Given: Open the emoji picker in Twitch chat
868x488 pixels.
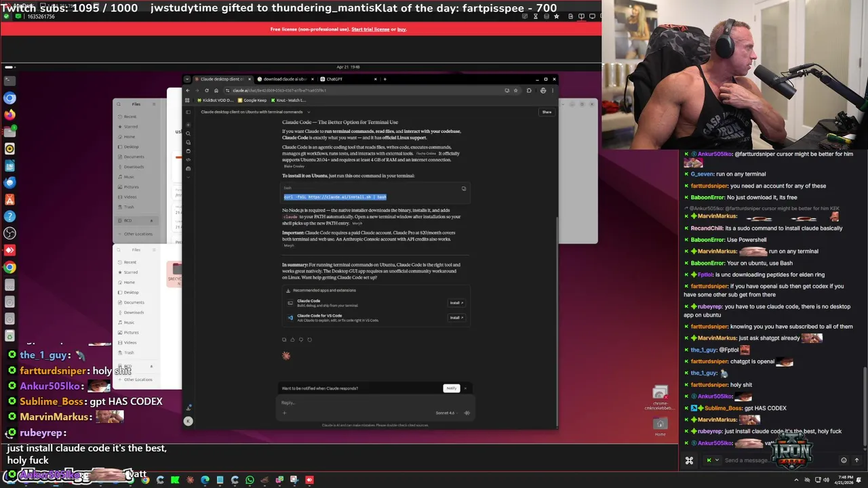Looking at the screenshot, I should click(x=844, y=460).
